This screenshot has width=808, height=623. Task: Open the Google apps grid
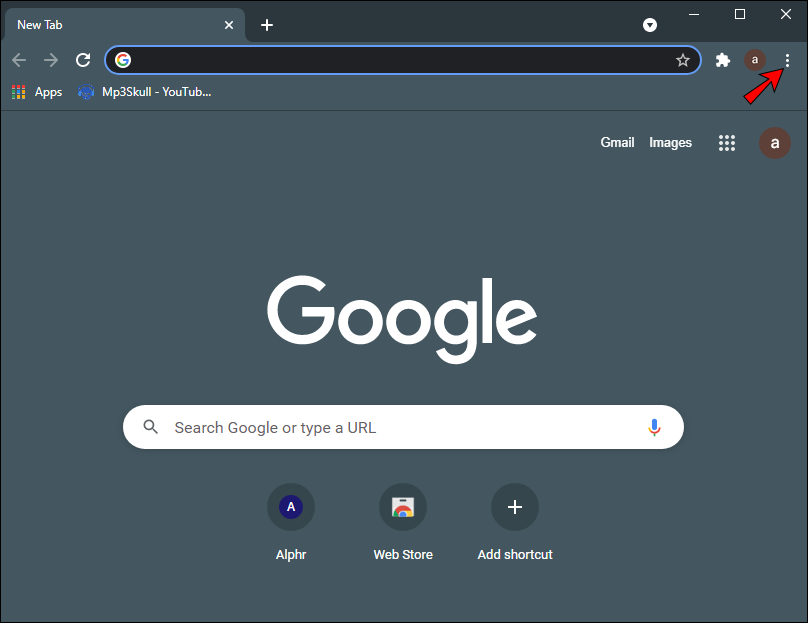point(727,143)
